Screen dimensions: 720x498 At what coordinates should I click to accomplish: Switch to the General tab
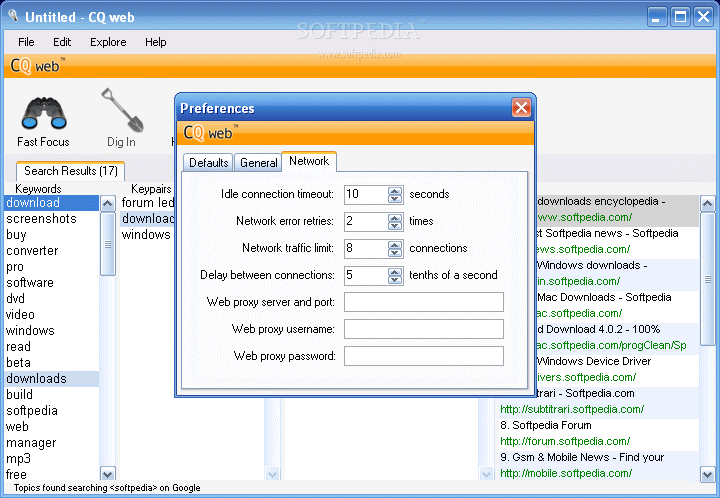tap(259, 162)
